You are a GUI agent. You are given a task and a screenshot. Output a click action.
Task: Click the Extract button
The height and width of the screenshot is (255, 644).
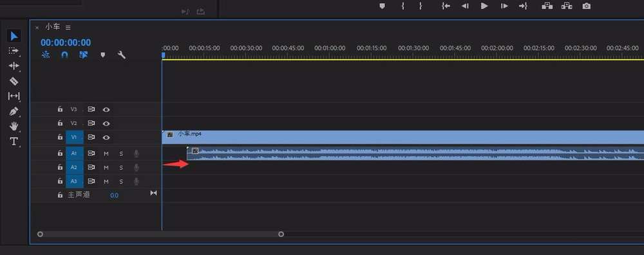coord(567,6)
